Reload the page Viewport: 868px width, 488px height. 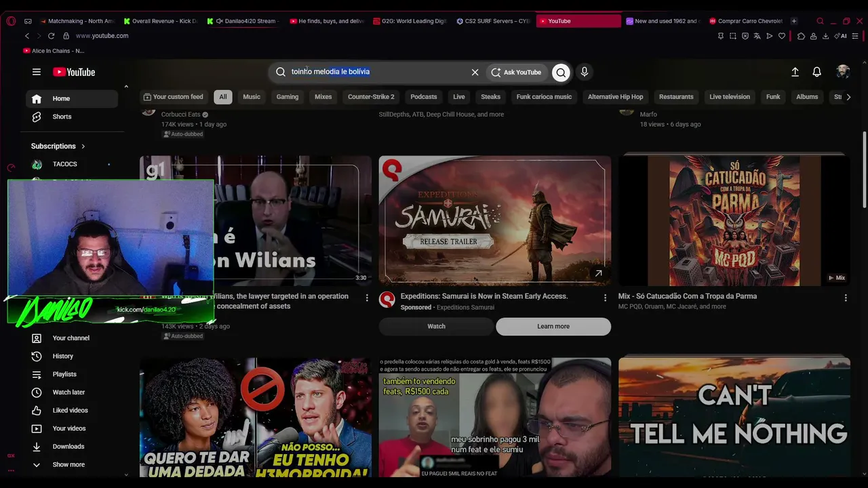point(51,36)
